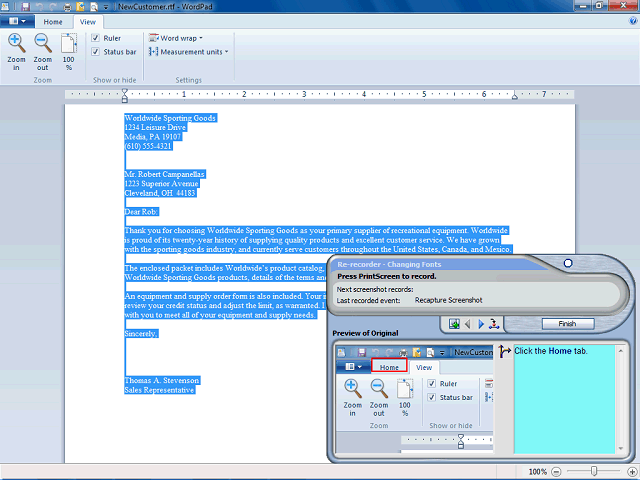The width and height of the screenshot is (640, 480).
Task: Click the branching arrow icon beside the instruction box
Action: [x=504, y=351]
